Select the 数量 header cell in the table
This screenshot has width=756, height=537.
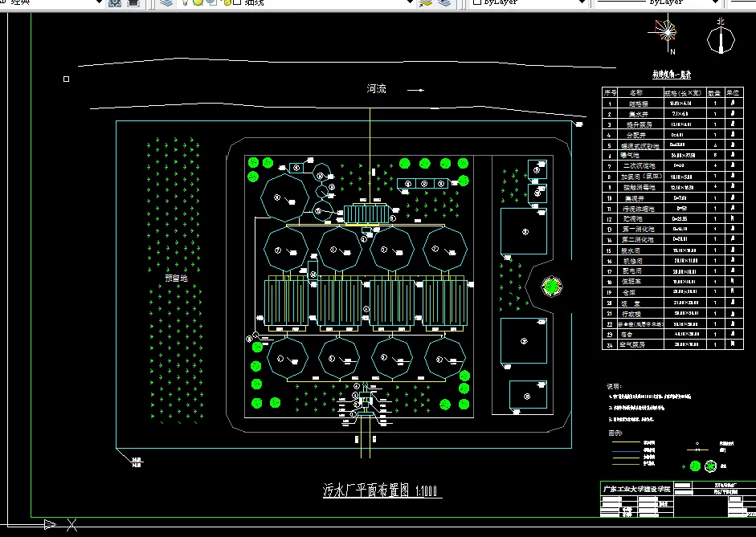714,92
